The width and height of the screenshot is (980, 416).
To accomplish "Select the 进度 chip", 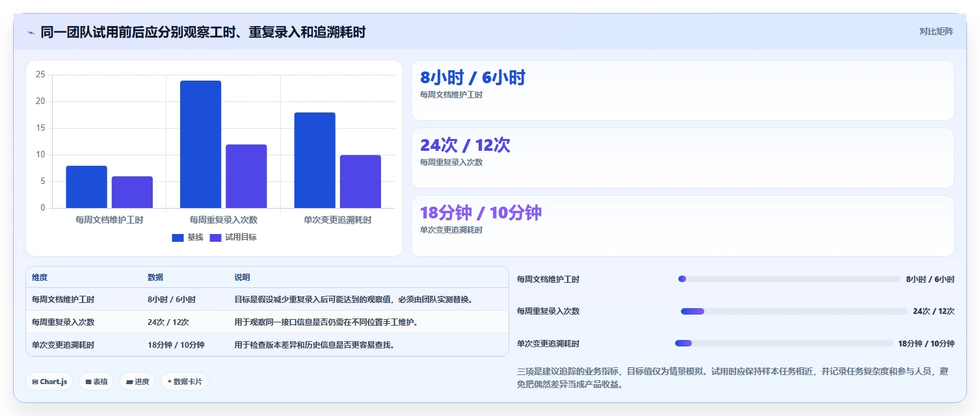I will click(x=137, y=382).
